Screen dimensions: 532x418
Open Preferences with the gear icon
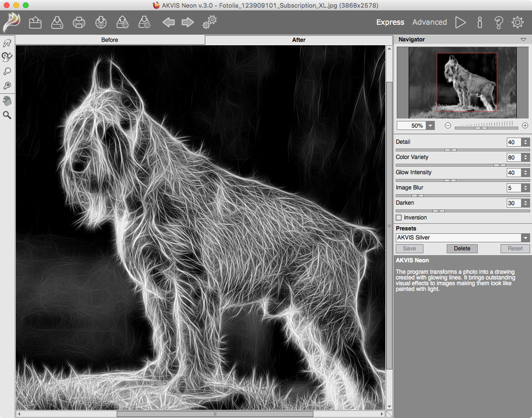coord(517,22)
